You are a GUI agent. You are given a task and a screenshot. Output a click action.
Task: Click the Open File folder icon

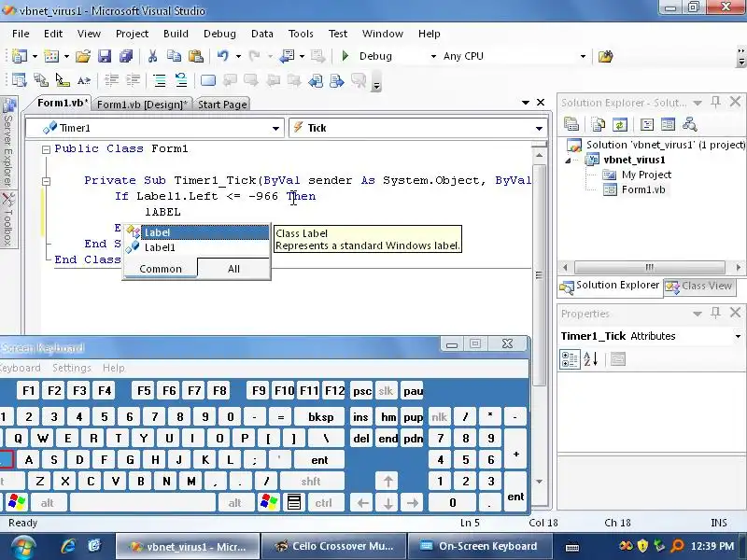(x=83, y=56)
